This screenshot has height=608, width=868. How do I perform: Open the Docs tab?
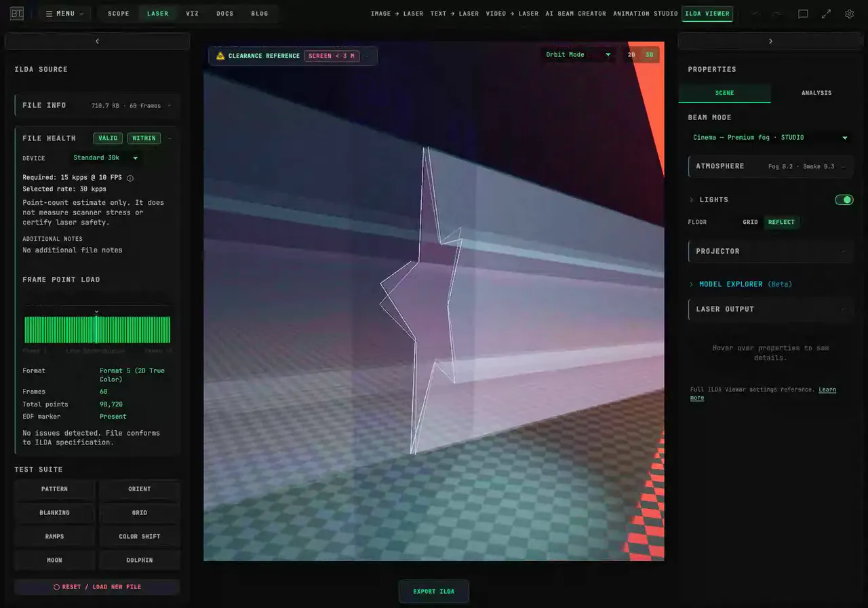tap(225, 14)
